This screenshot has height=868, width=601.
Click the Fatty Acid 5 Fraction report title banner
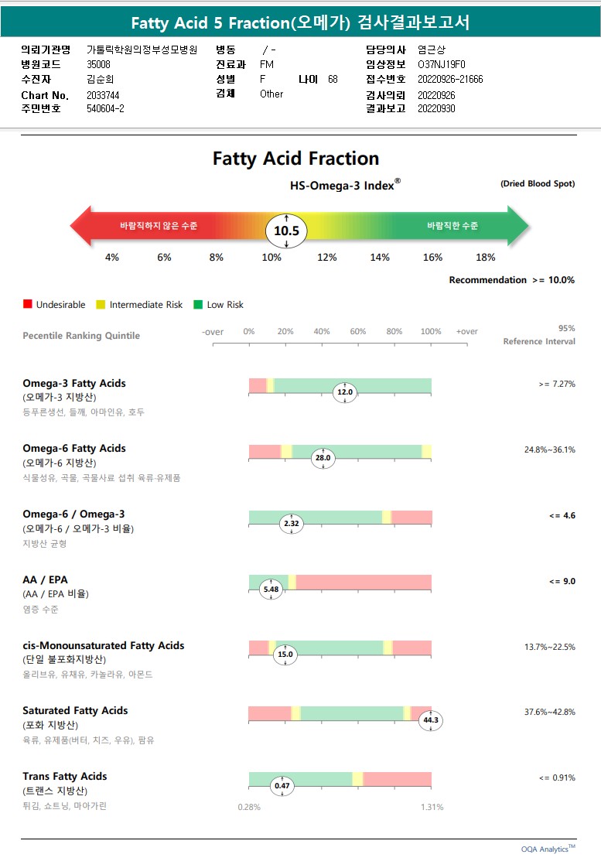(300, 22)
